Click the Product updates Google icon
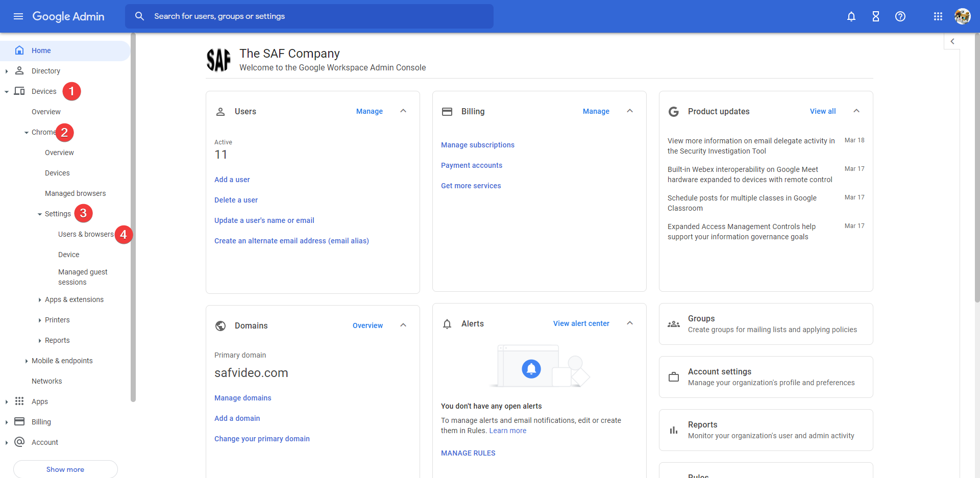The width and height of the screenshot is (980, 478). tap(674, 111)
